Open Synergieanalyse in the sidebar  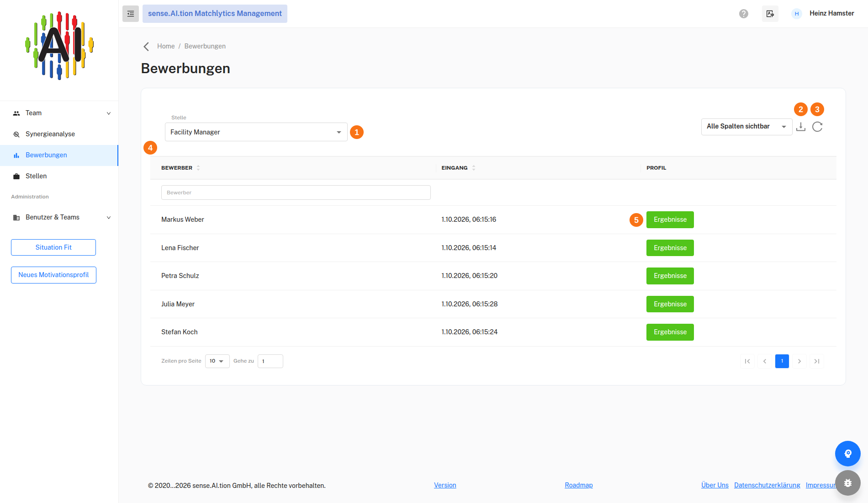[x=59, y=134]
